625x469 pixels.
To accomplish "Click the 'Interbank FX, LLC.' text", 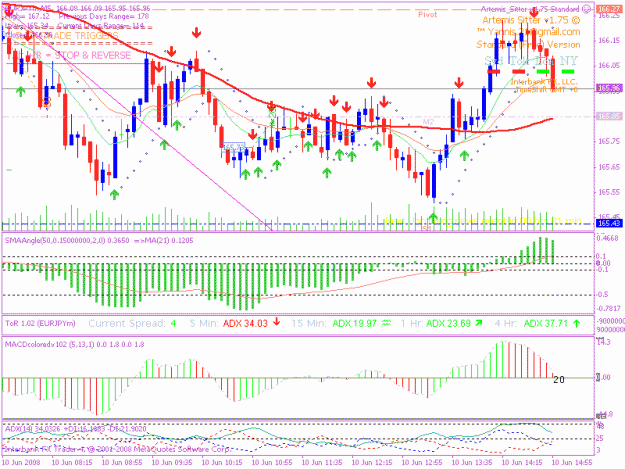I will [x=544, y=82].
